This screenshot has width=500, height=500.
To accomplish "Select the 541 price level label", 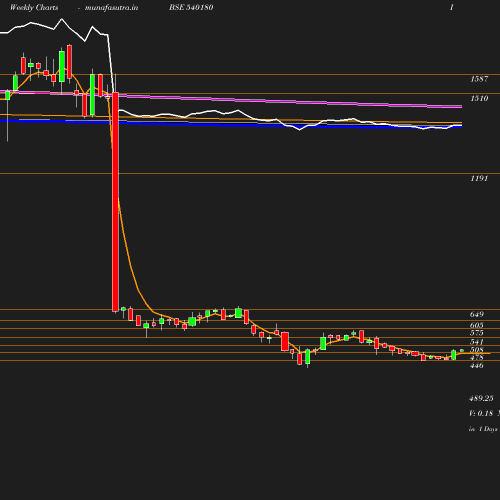I will click(x=477, y=342).
